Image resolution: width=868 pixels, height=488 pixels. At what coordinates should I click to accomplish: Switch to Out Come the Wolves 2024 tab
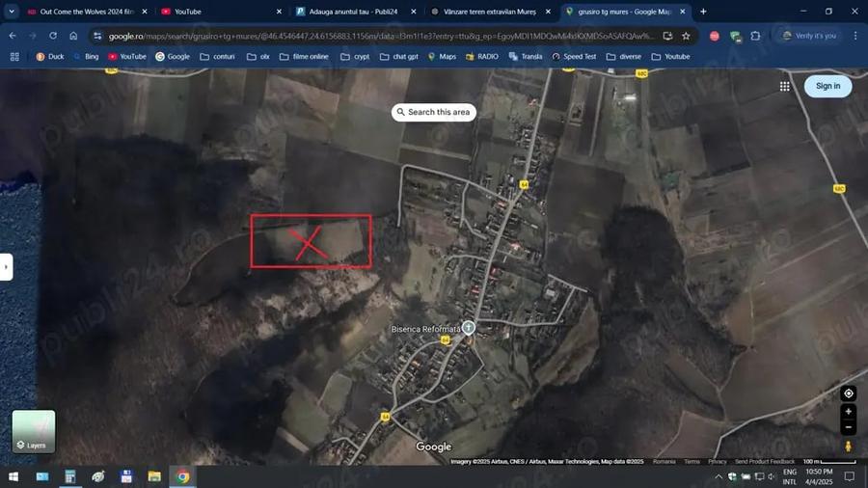(x=88, y=11)
